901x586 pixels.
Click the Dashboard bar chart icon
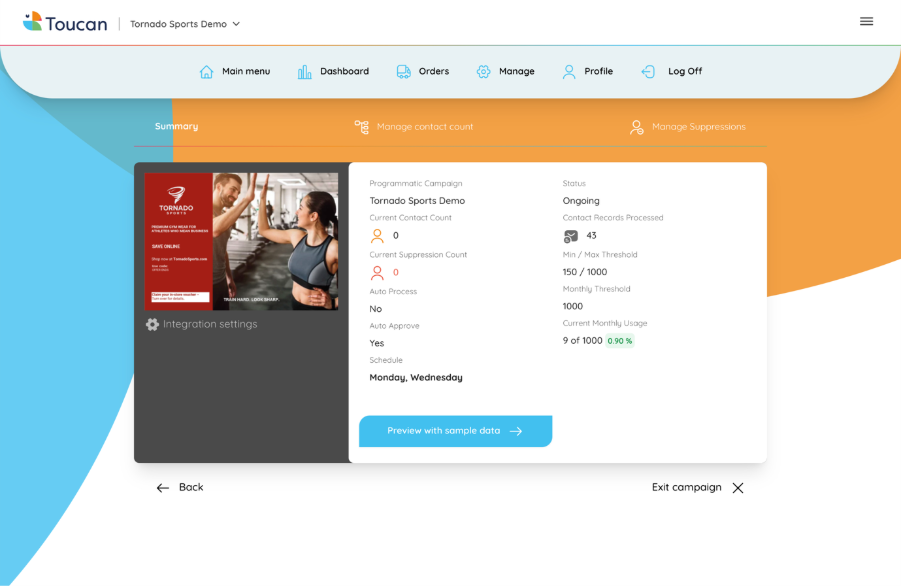[305, 72]
